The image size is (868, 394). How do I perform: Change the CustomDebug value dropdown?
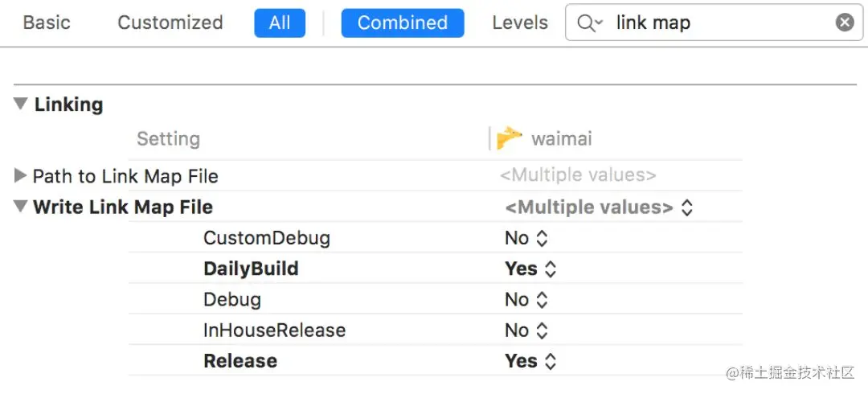coord(526,238)
